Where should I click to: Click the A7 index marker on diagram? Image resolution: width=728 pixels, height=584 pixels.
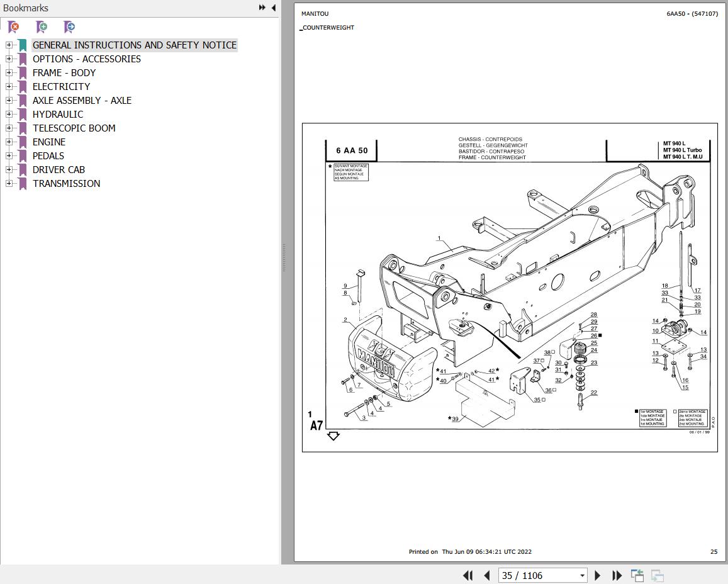click(x=316, y=425)
